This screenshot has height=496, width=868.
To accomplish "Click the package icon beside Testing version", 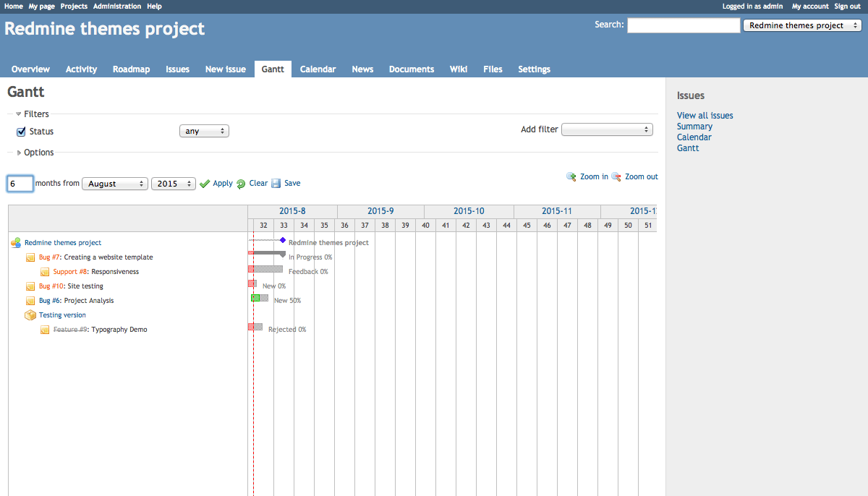I will (30, 315).
